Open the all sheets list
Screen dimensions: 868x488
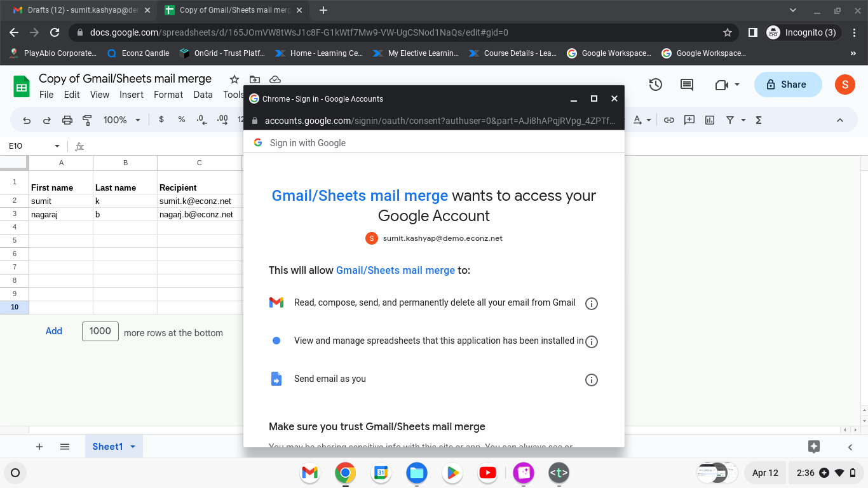point(64,447)
